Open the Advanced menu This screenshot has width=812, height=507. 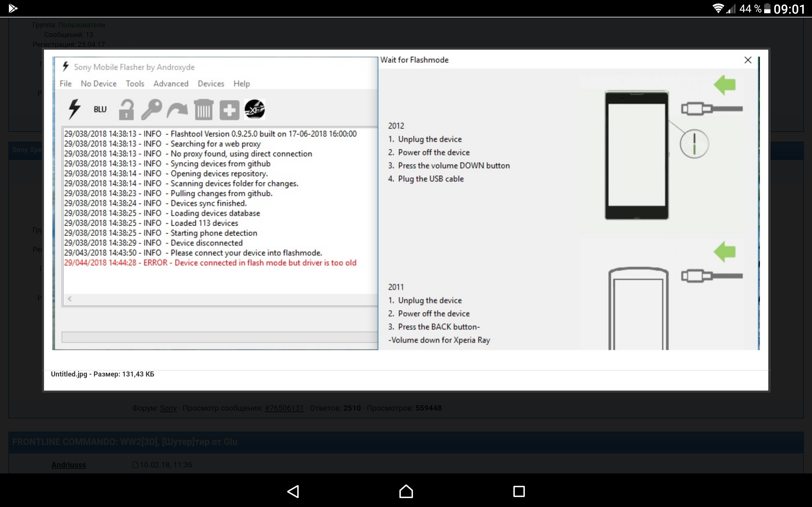(171, 83)
